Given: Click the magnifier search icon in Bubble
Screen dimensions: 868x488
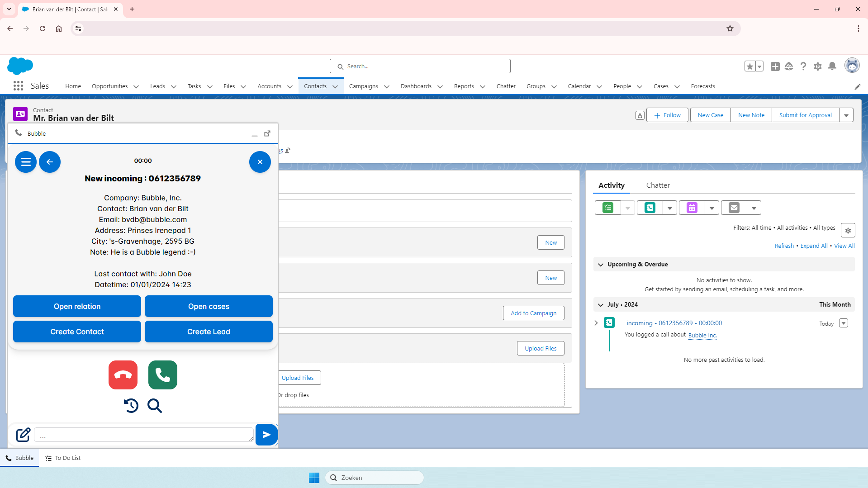Looking at the screenshot, I should pyautogui.click(x=155, y=406).
